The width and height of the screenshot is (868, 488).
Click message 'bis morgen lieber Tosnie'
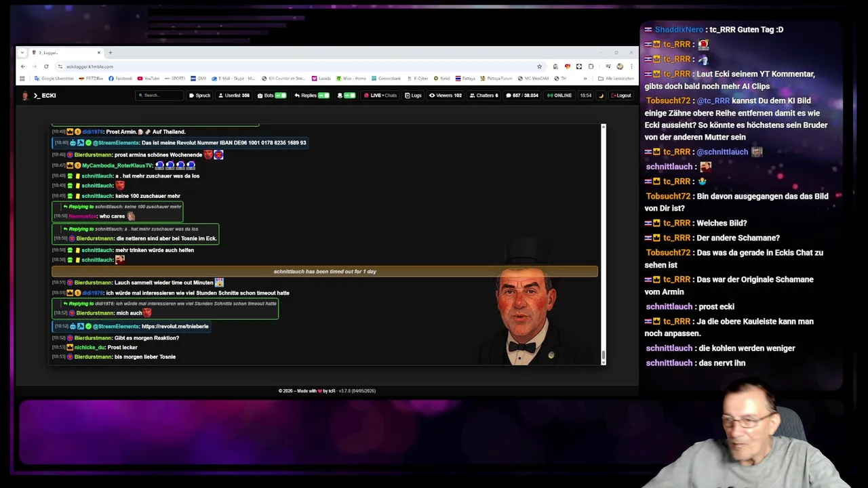[x=145, y=357]
